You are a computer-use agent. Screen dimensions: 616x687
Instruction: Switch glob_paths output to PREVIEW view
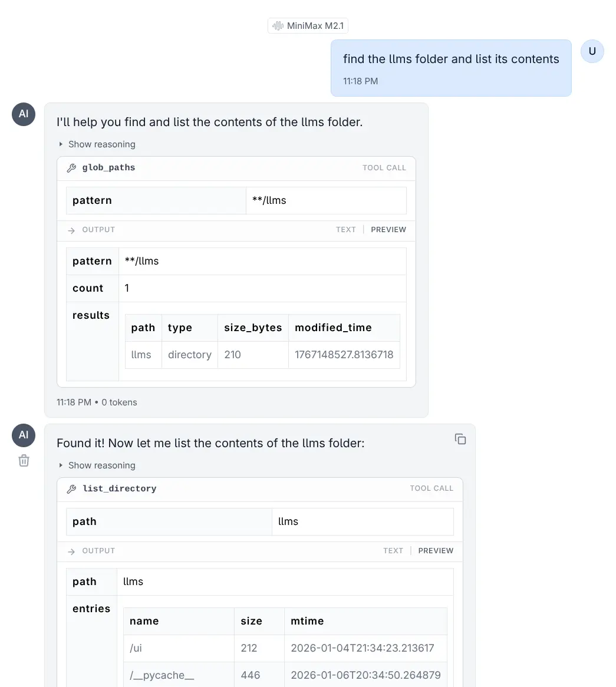(388, 230)
